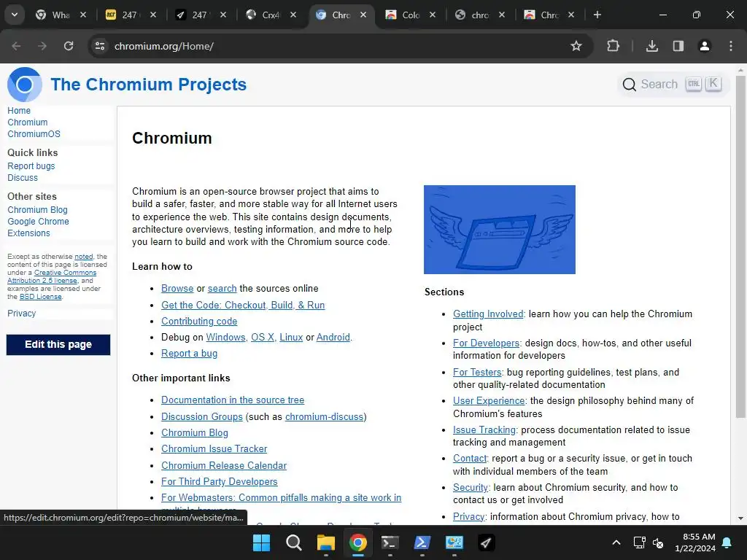Click the browser back arrow icon
Image resolution: width=747 pixels, height=560 pixels.
point(16,46)
